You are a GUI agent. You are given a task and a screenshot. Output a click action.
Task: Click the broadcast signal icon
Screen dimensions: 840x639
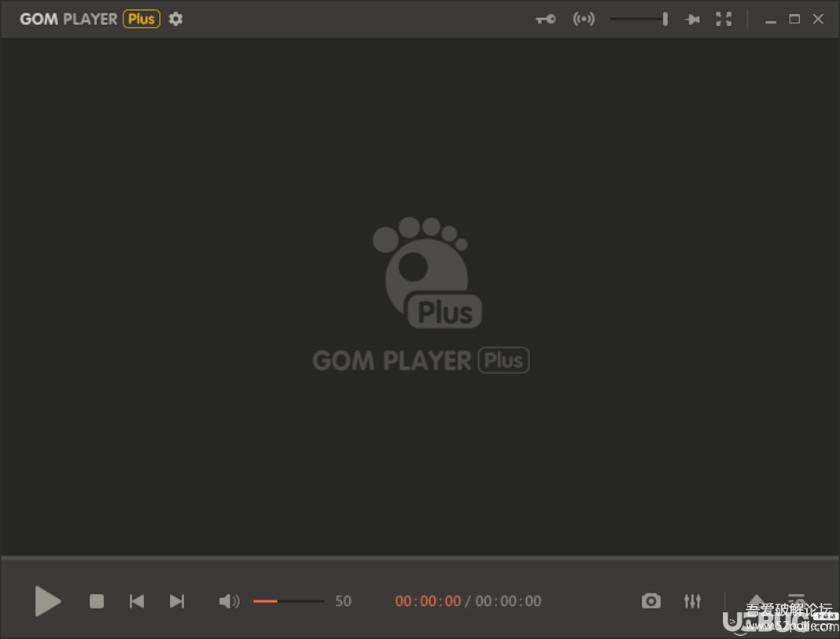coord(584,19)
